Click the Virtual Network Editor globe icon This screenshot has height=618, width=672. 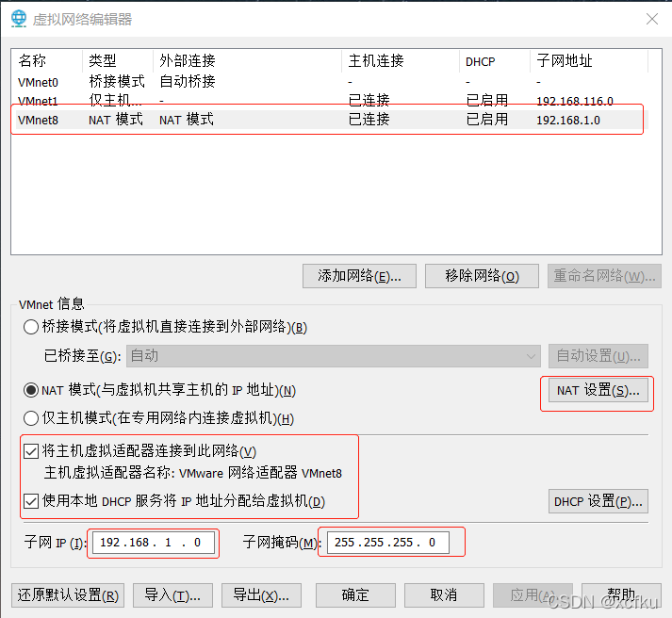coord(19,19)
